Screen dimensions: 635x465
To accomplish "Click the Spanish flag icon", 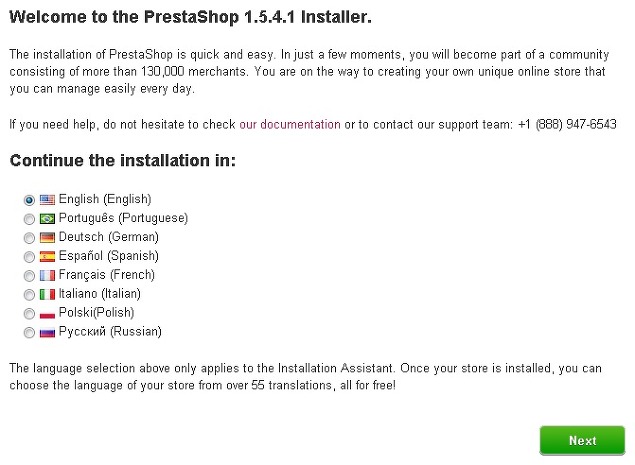I will click(47, 257).
